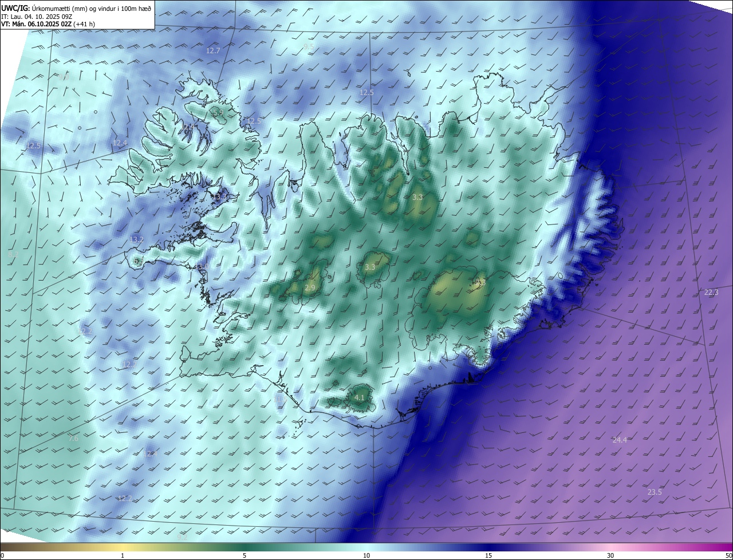Click the colorbar tick label 10
The image size is (733, 560).
point(366,555)
